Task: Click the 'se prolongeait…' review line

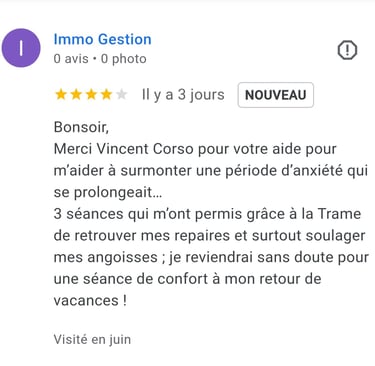Action: (108, 193)
